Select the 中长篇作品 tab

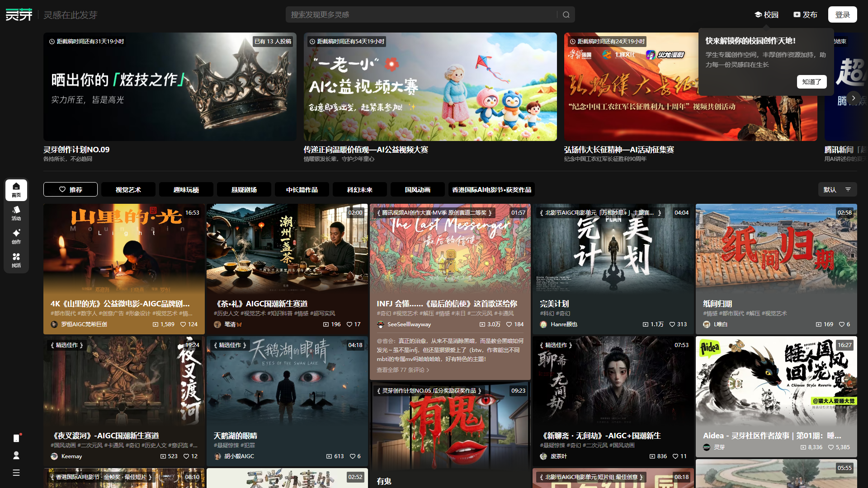(x=302, y=190)
